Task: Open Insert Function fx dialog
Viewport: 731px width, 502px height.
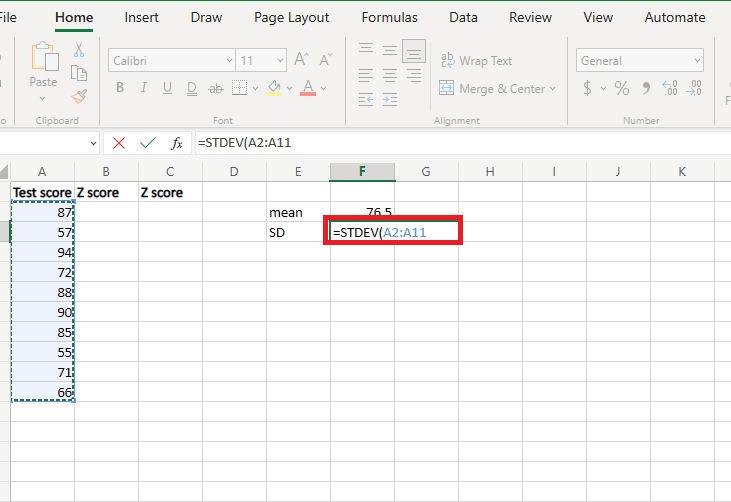Action: (x=177, y=143)
